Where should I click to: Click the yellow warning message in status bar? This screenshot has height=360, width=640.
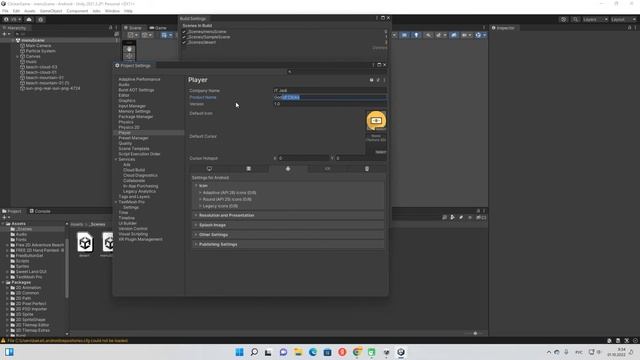coord(68,340)
